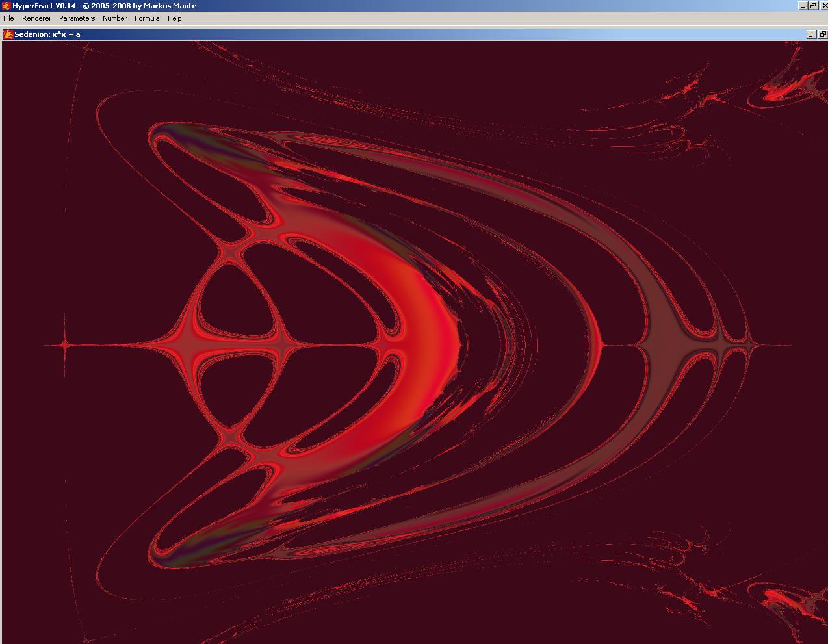828x644 pixels.
Task: Open the Formula menu
Action: (147, 18)
